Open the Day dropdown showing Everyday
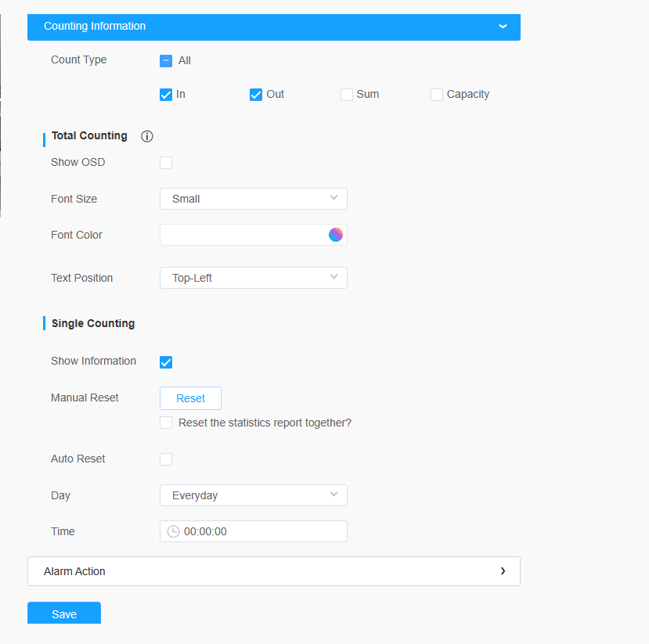This screenshot has height=644, width=649. (254, 495)
